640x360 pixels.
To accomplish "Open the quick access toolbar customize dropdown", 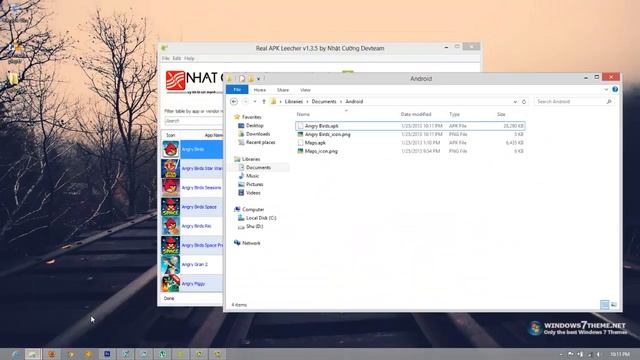I will click(258, 78).
